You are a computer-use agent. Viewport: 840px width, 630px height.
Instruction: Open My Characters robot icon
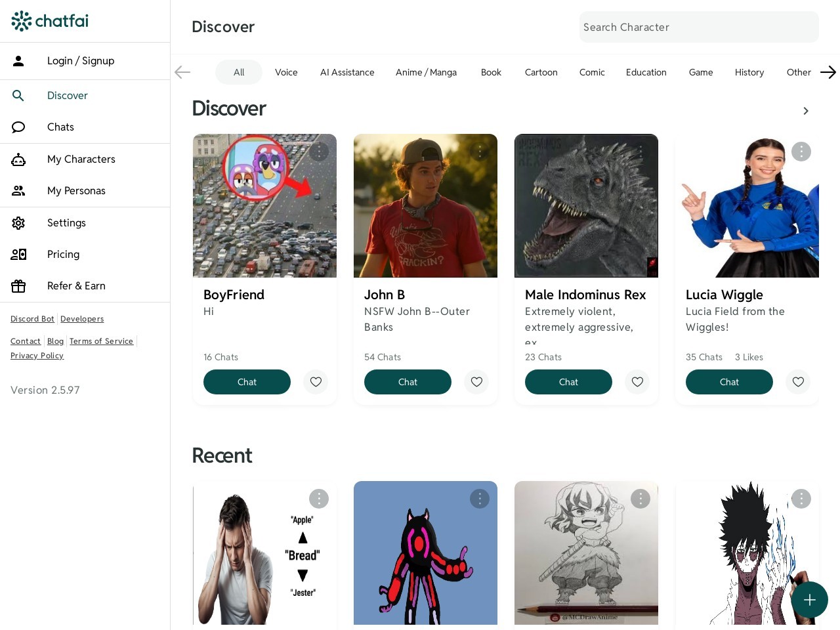(x=18, y=159)
